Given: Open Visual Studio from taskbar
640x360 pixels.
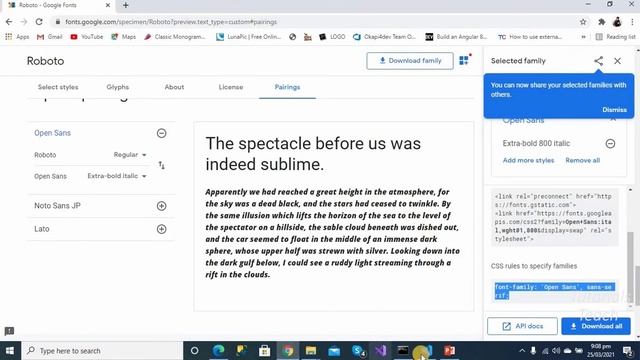Looking at the screenshot, I should click(x=380, y=351).
